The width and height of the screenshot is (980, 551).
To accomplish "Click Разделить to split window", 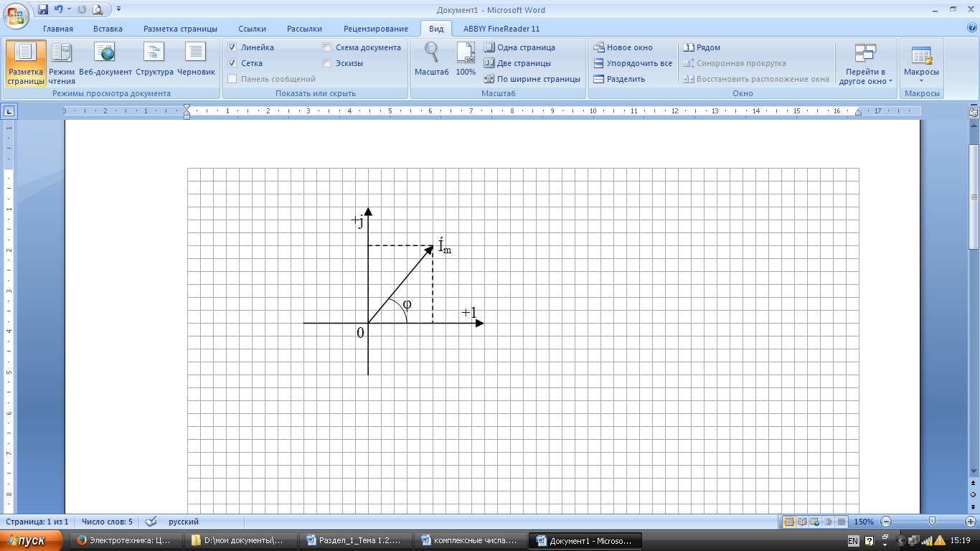I will click(619, 79).
